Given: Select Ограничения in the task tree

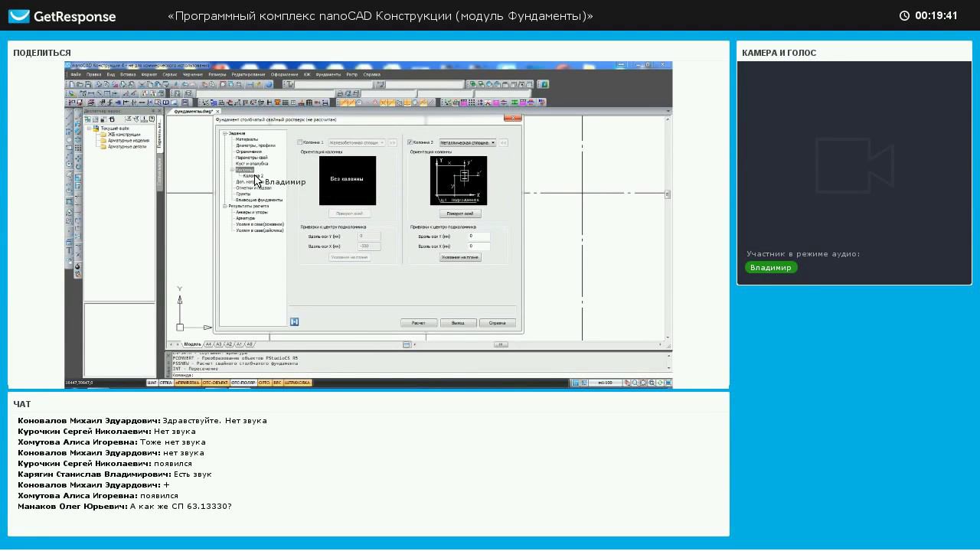Looking at the screenshot, I should pyautogui.click(x=249, y=152).
